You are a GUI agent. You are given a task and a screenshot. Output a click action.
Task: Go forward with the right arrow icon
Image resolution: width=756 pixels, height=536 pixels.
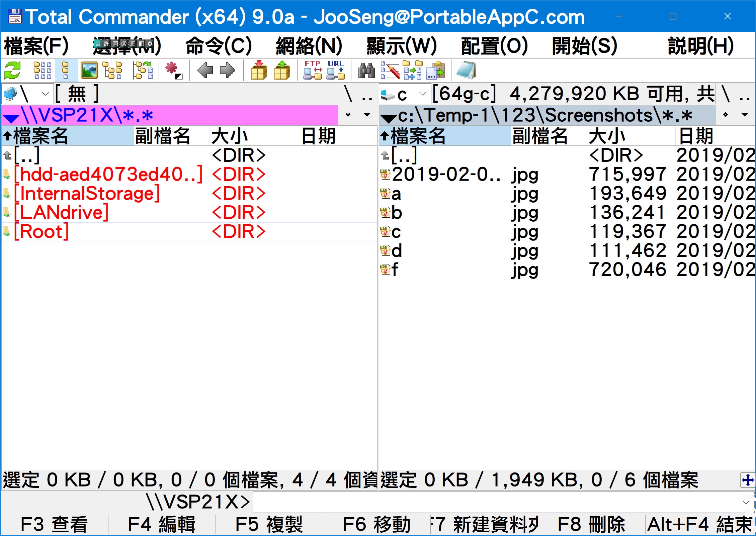click(x=228, y=70)
